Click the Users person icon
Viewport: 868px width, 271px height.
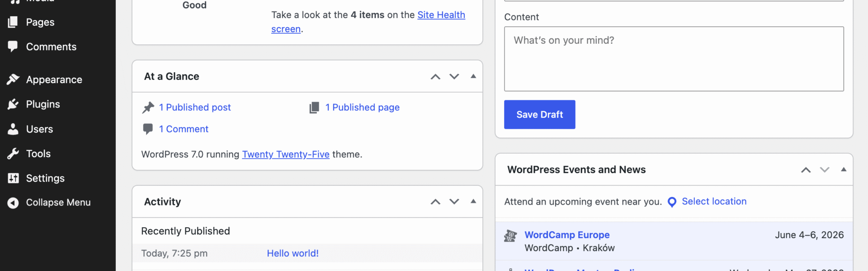click(x=13, y=129)
